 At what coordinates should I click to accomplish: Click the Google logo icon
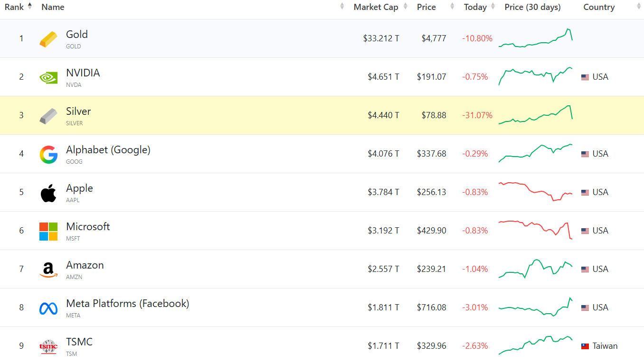pos(48,155)
